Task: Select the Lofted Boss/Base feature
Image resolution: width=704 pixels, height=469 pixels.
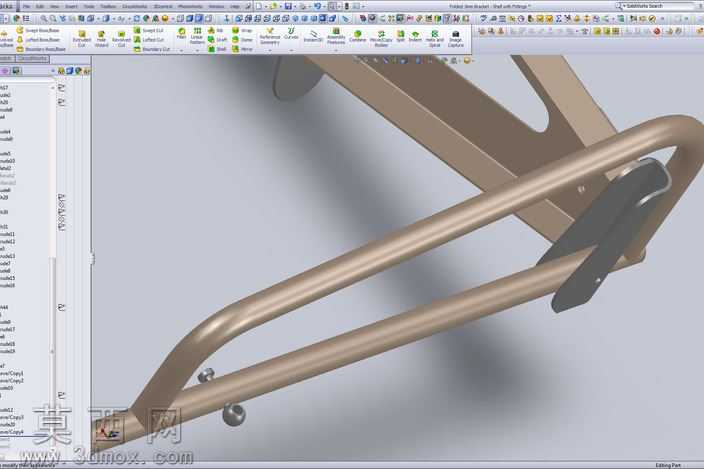Action: coord(38,39)
